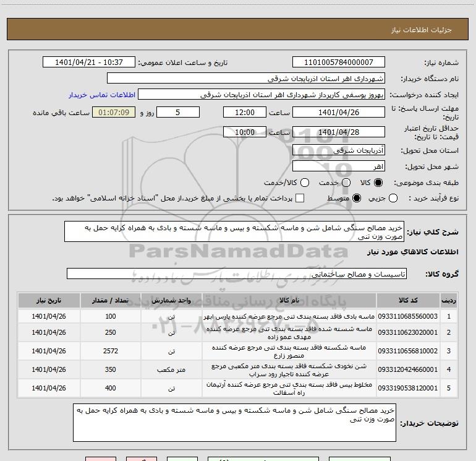Click the quantity cell 2572
Image resolution: width=476 pixels, height=461 pixels.
click(x=111, y=351)
